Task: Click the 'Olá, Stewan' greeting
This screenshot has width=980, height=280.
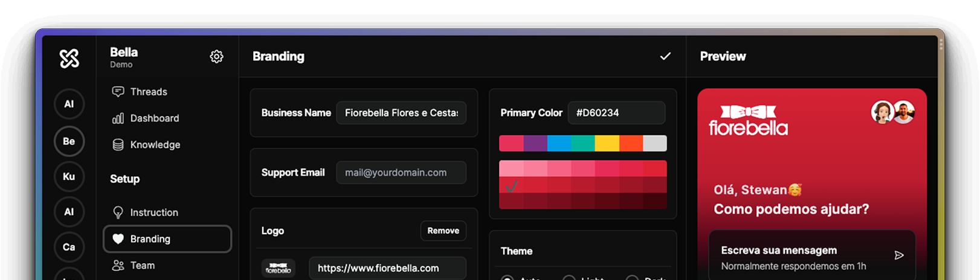Action: click(x=758, y=189)
